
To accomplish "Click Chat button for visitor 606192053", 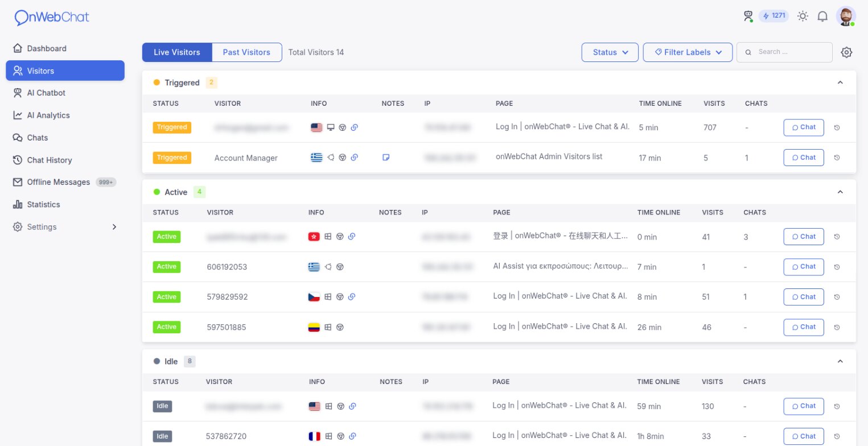I will coord(804,267).
